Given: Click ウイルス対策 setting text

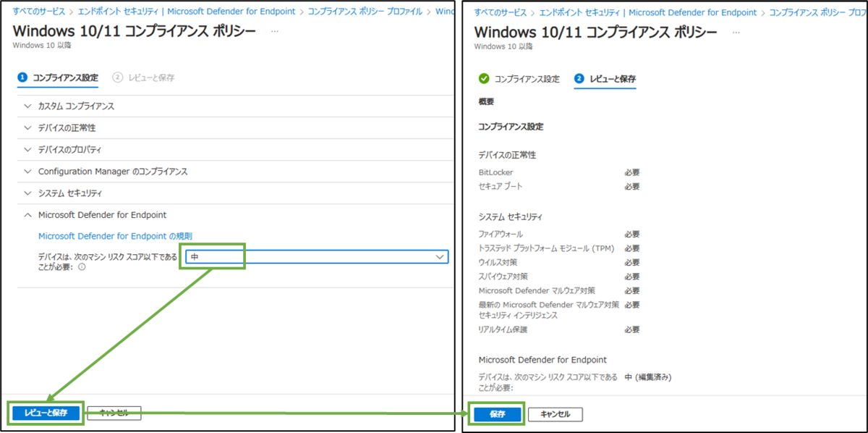Looking at the screenshot, I should click(x=498, y=262).
